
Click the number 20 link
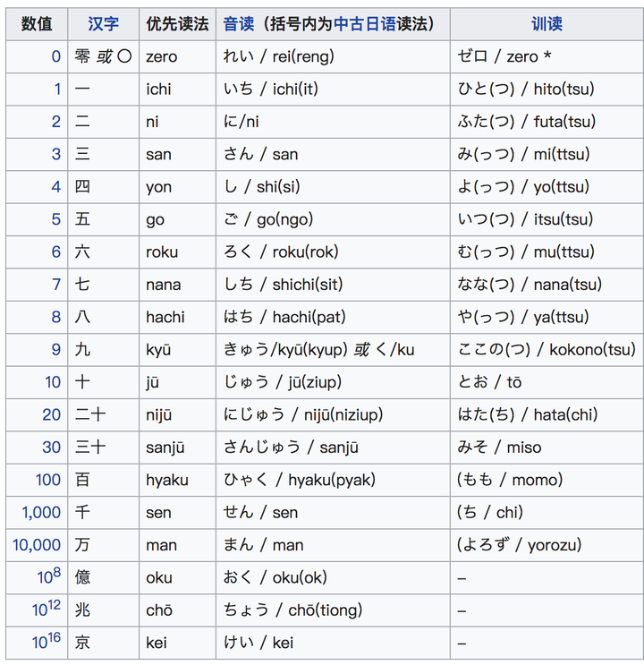pos(51,414)
